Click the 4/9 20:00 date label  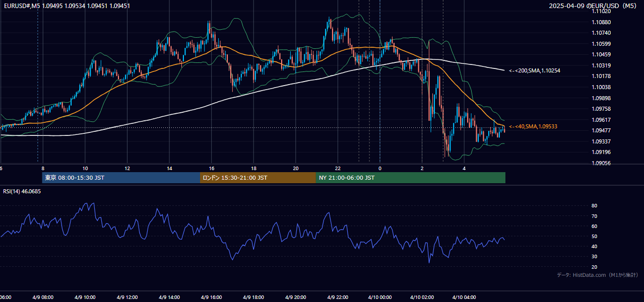click(295, 297)
